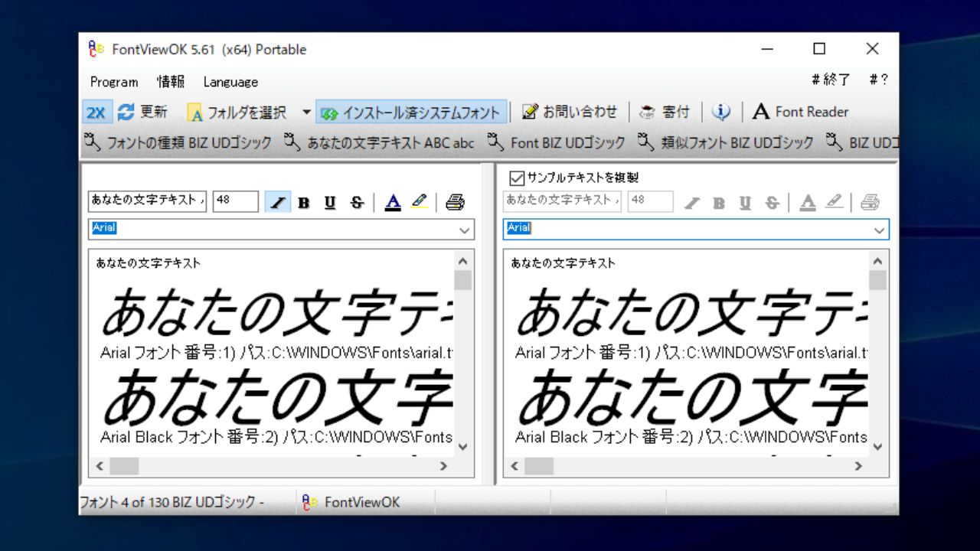Click right list scroll up arrow
The image size is (980, 551).
[x=877, y=261]
